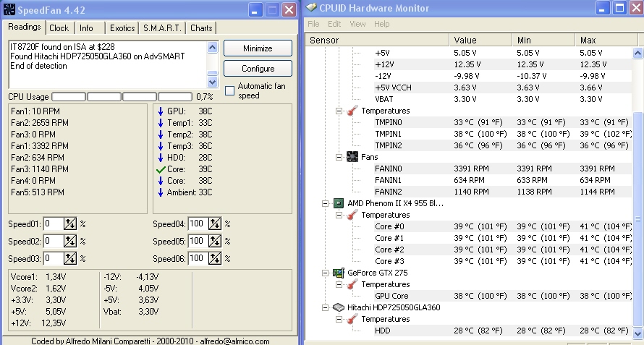This screenshot has height=345, width=644.
Task: Click the Speed04 spinner arrows
Action: [215, 223]
